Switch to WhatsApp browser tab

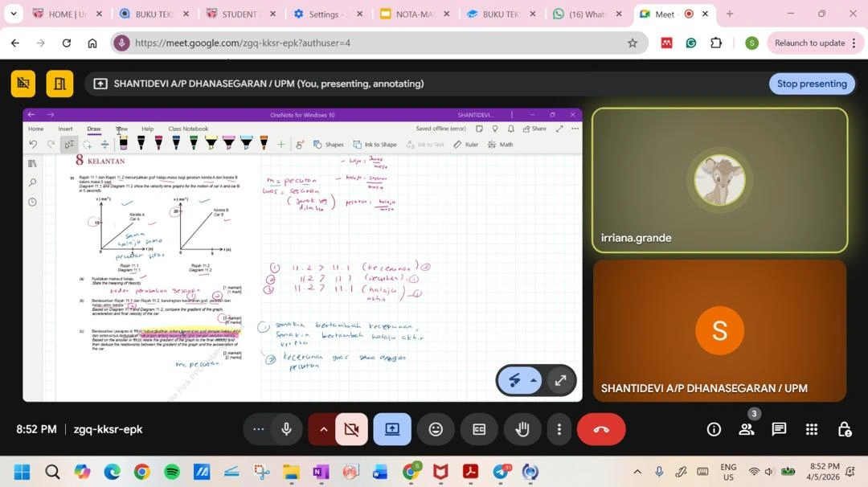588,14
